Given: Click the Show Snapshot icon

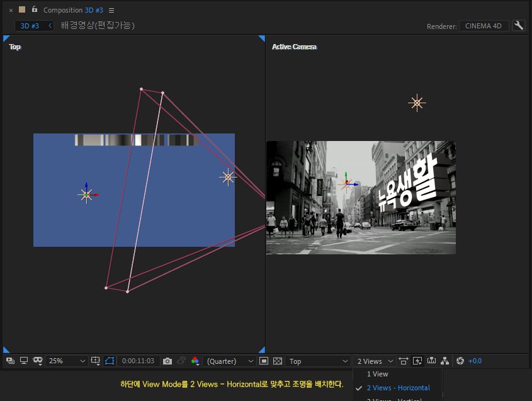Looking at the screenshot, I should pos(181,361).
